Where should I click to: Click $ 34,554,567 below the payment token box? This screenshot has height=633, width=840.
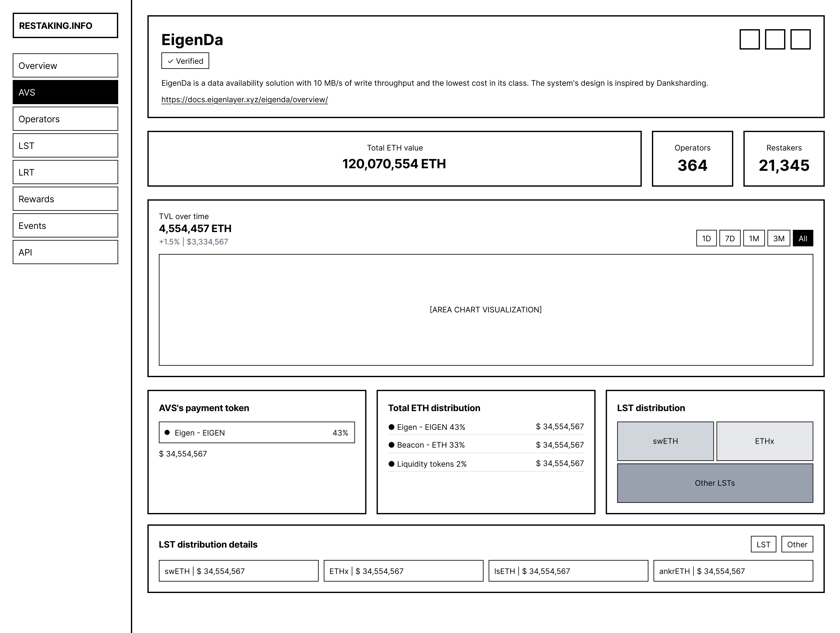tap(183, 454)
